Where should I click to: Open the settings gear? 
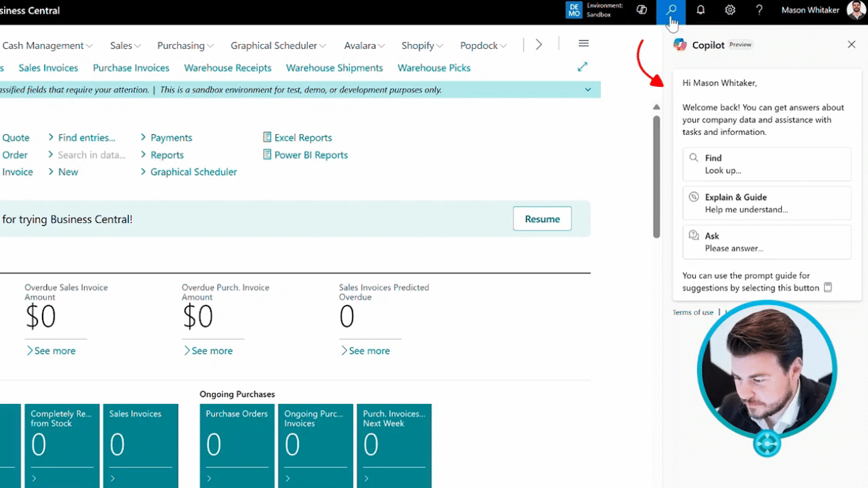[730, 10]
